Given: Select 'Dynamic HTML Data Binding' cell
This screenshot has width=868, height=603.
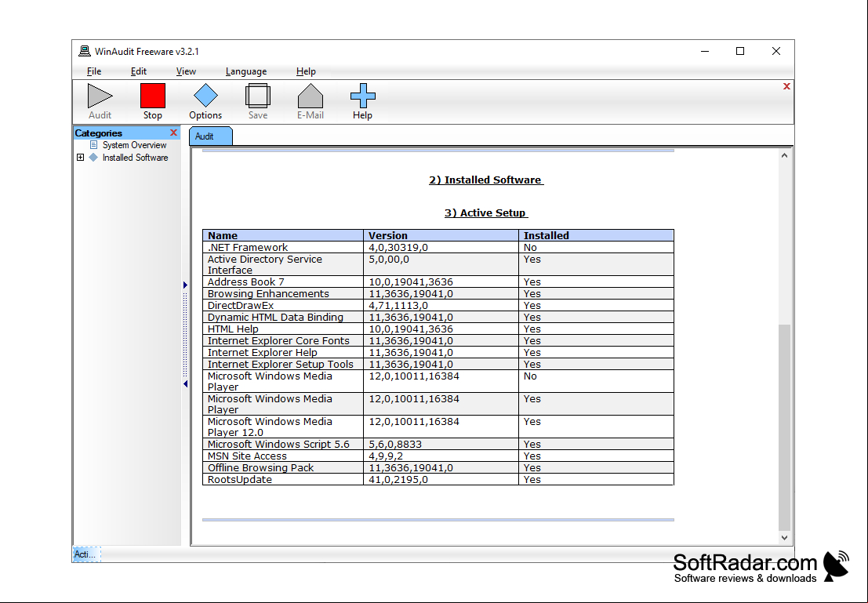Looking at the screenshot, I should [283, 318].
